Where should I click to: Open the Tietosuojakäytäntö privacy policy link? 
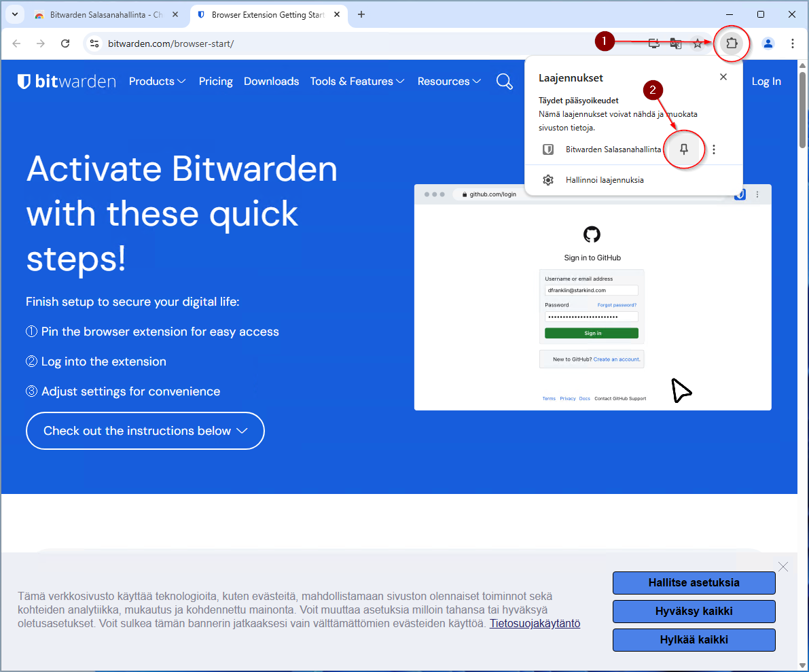[535, 624]
